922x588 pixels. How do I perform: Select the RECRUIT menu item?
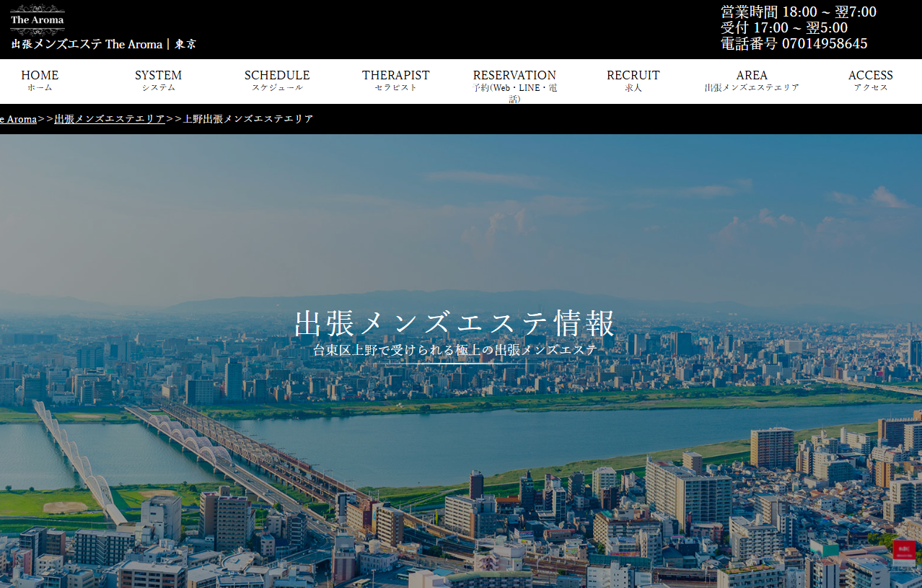click(x=633, y=80)
